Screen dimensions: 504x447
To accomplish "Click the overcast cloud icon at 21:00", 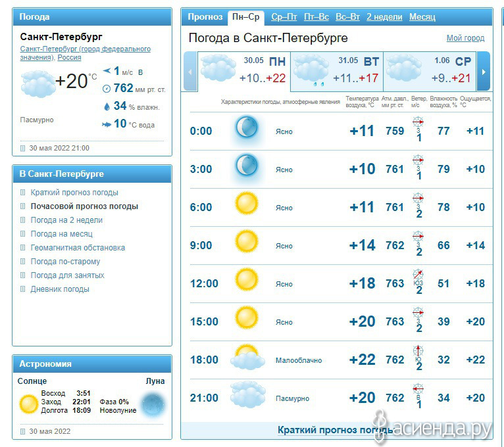I will click(x=248, y=394).
